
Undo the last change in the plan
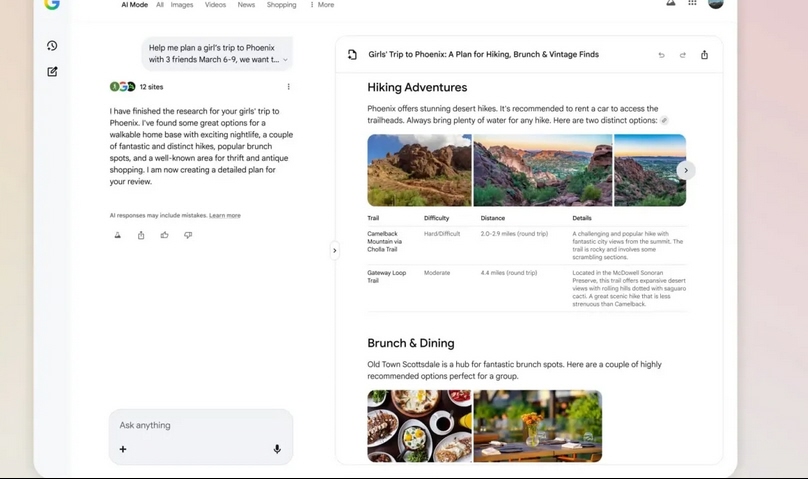[x=661, y=55]
